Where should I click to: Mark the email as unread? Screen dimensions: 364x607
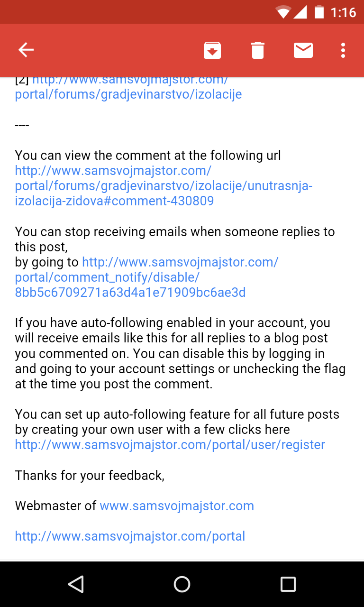pos(303,50)
